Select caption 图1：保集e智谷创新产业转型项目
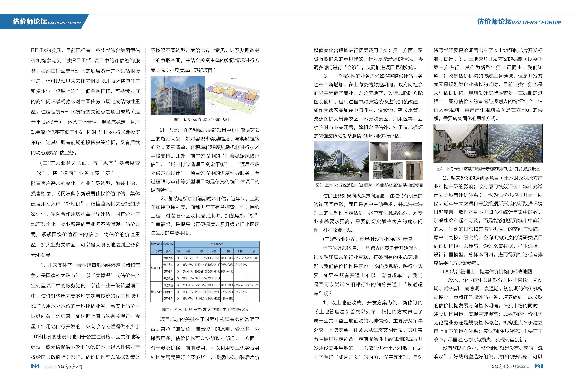Screen dimensions: 574x392 (x=203, y=120)
